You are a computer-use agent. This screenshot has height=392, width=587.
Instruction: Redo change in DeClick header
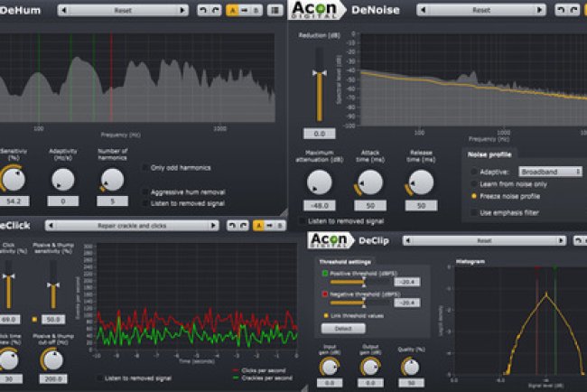coord(243,226)
